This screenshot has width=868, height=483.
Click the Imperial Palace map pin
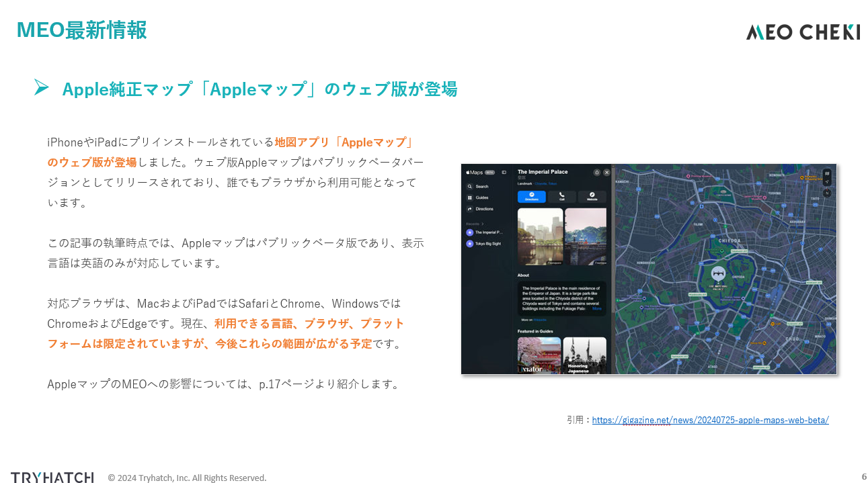point(718,274)
